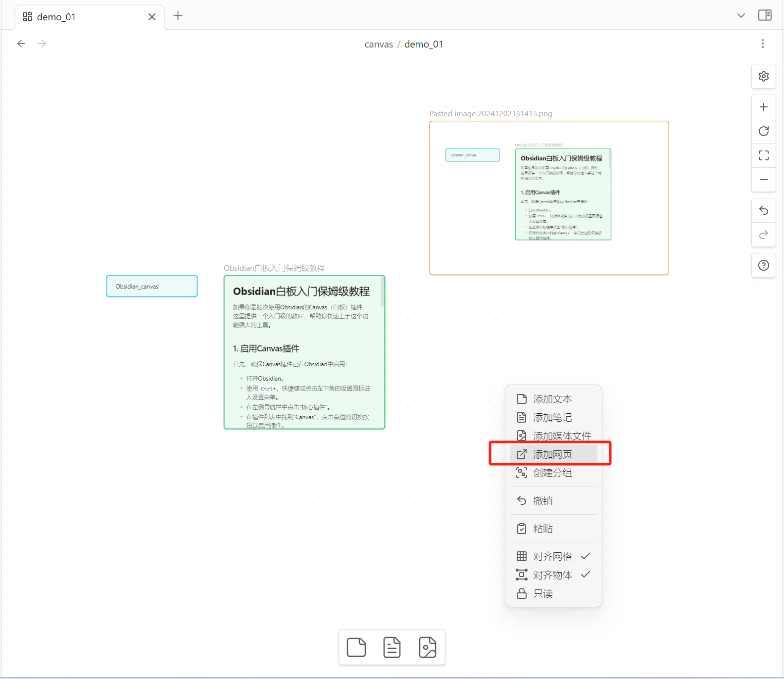Viewport: 784px width, 679px height.
Task: Toggle 对齐网格 snap option
Action: (x=553, y=556)
